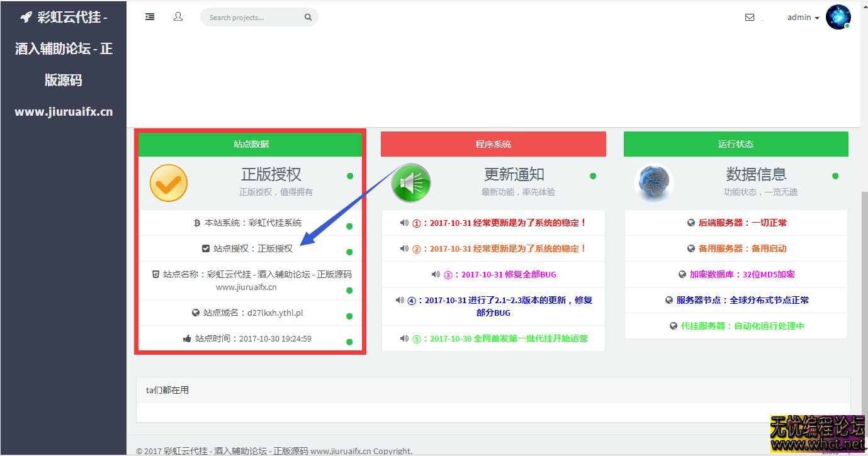The height and width of the screenshot is (456, 868).
Task: Click the rocket icon in the sidebar title
Action: click(26, 18)
